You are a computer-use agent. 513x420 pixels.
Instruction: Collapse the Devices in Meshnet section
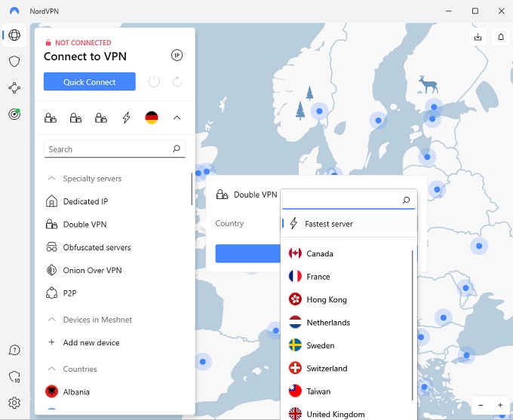coord(51,319)
